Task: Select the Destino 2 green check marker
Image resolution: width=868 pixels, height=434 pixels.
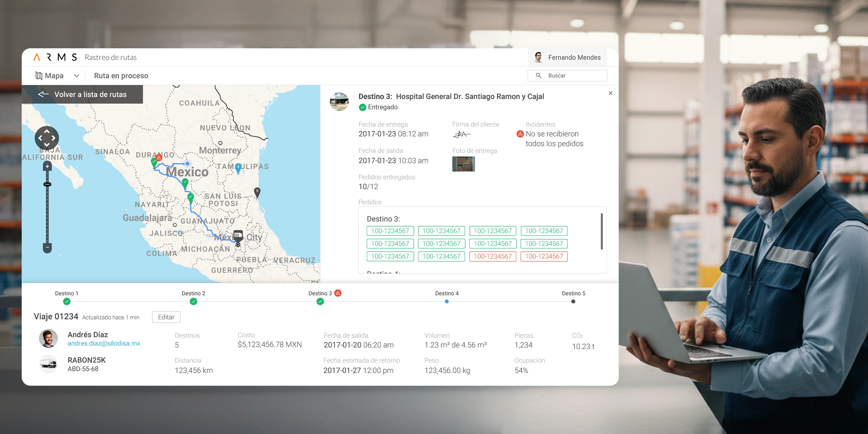Action: (x=193, y=302)
